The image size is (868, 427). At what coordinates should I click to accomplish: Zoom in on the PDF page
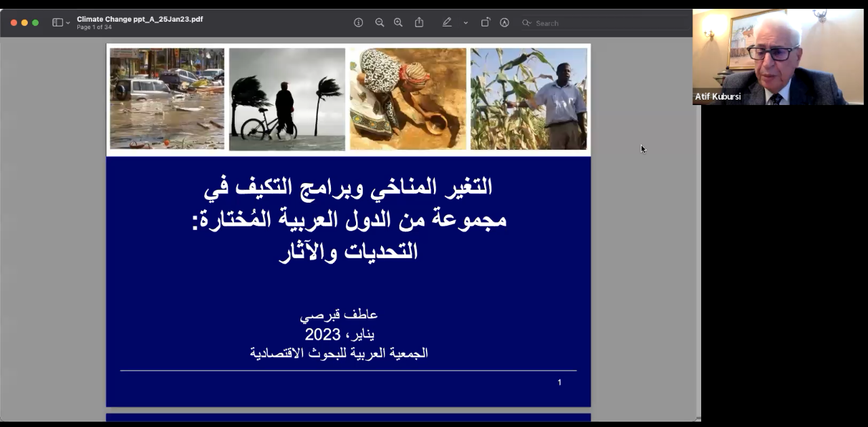click(x=398, y=22)
